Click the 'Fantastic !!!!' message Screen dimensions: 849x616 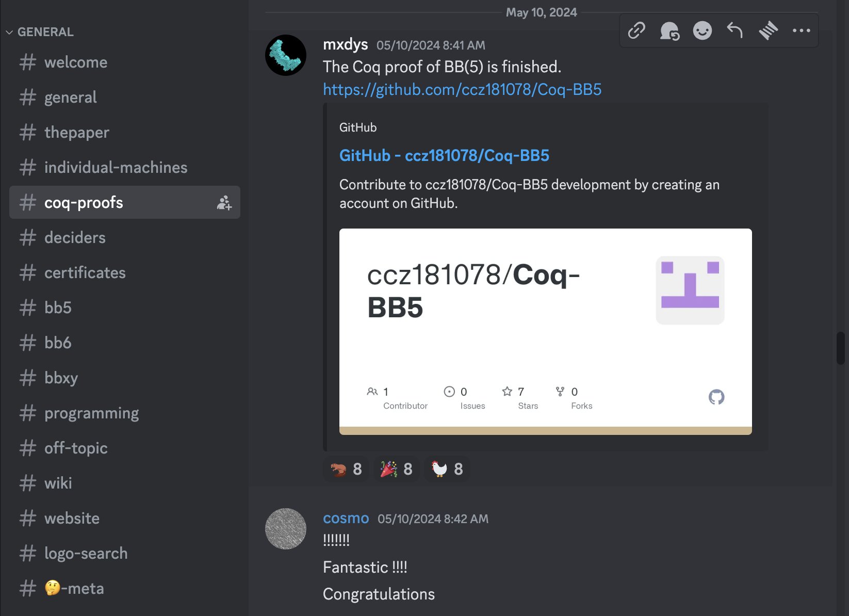coord(365,568)
